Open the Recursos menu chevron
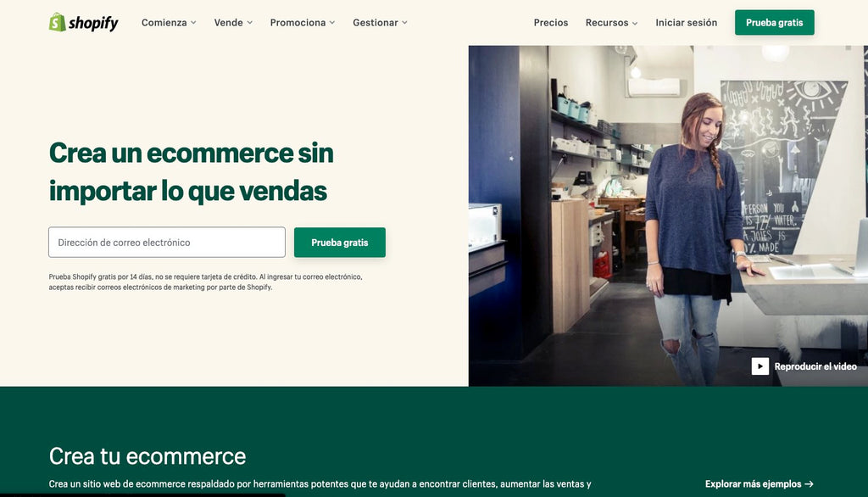 pos(635,23)
